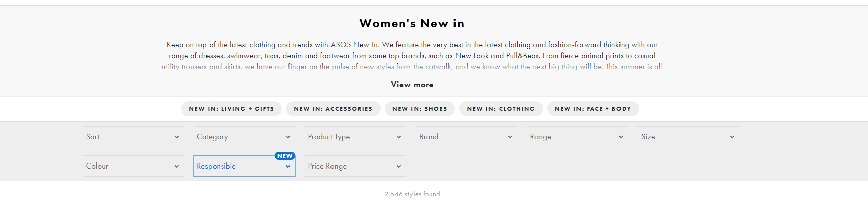This screenshot has width=868, height=206.
Task: Select New In: Shoes pill
Action: point(420,109)
